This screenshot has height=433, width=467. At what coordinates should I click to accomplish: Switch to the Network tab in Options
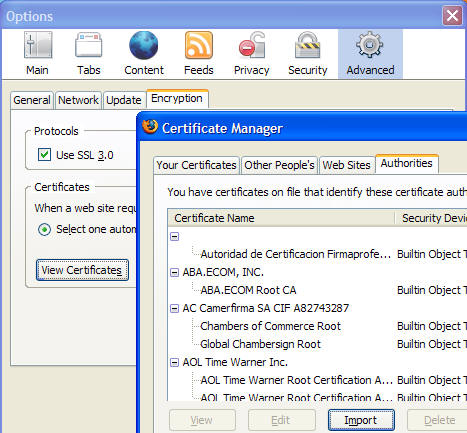(x=78, y=100)
